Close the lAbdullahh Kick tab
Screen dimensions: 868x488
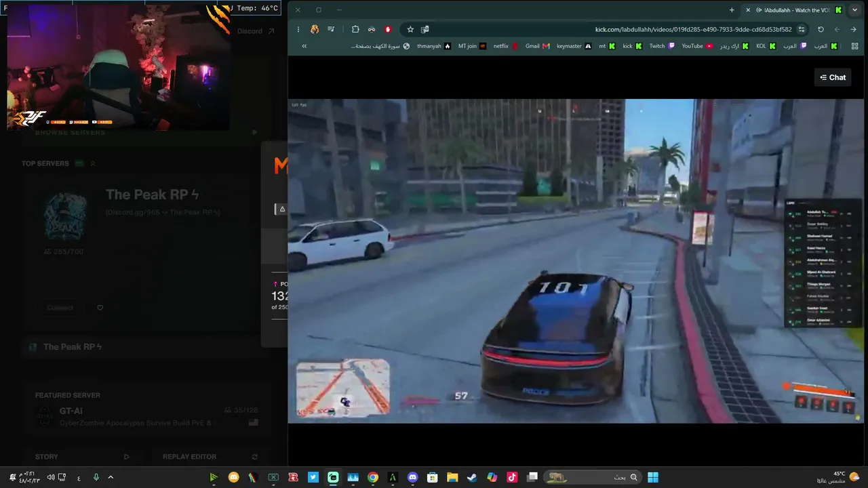749,10
